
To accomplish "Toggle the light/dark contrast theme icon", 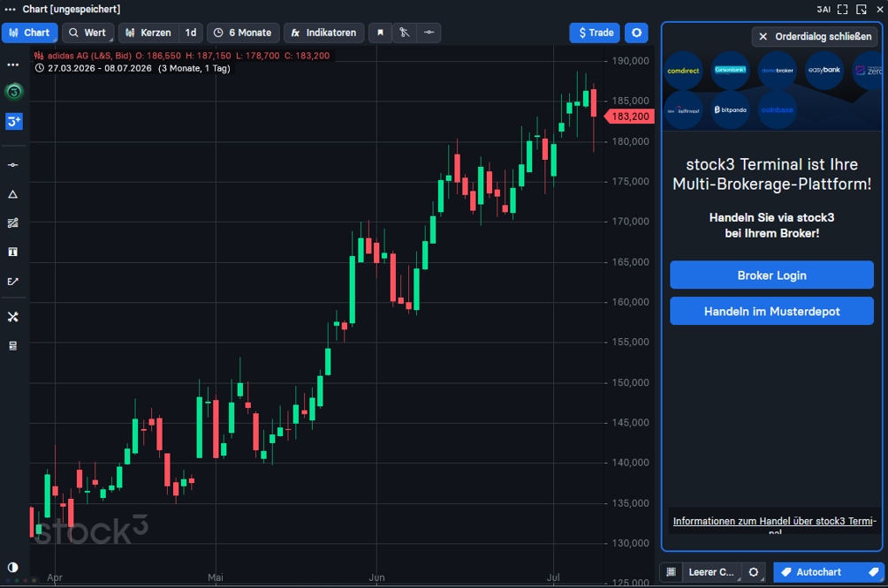I will coord(13,567).
